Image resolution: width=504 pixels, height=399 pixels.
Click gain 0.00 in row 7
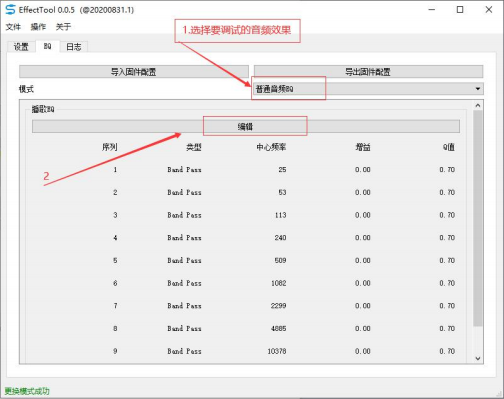click(x=363, y=306)
